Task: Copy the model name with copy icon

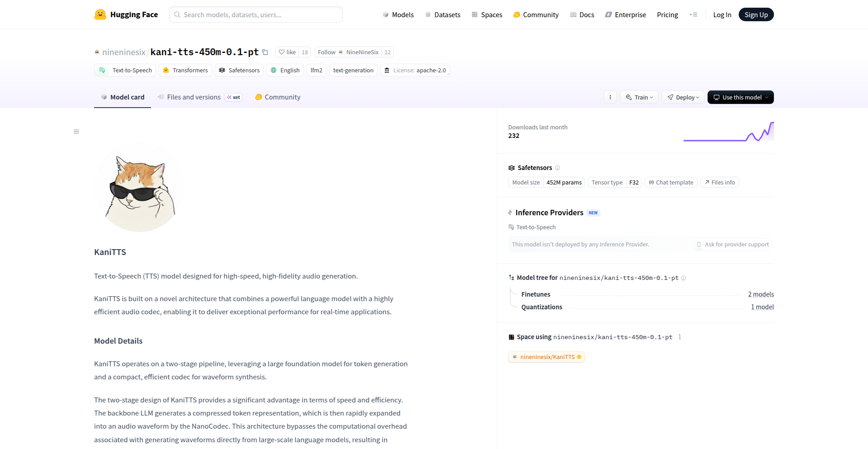Action: 265,52
